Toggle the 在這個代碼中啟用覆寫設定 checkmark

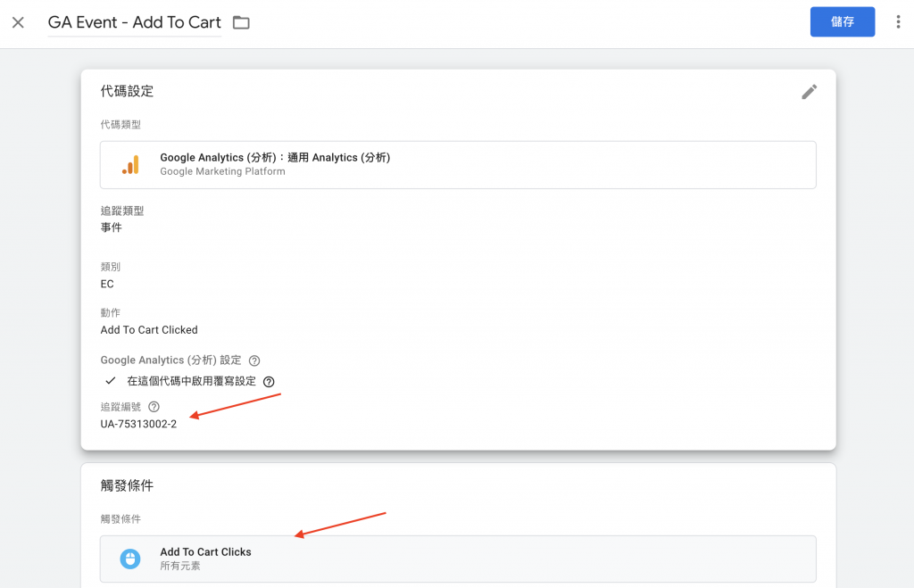tap(110, 381)
